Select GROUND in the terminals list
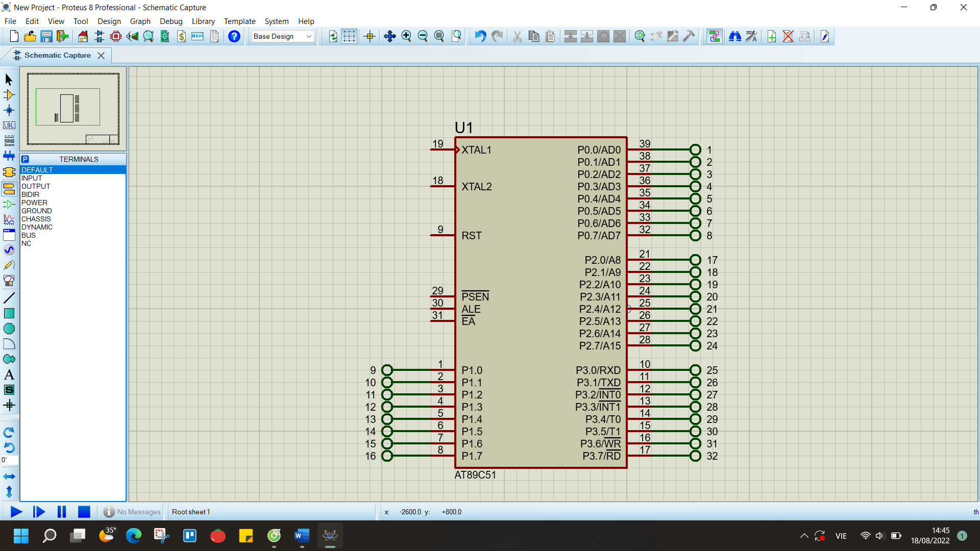The image size is (980, 551). (36, 211)
